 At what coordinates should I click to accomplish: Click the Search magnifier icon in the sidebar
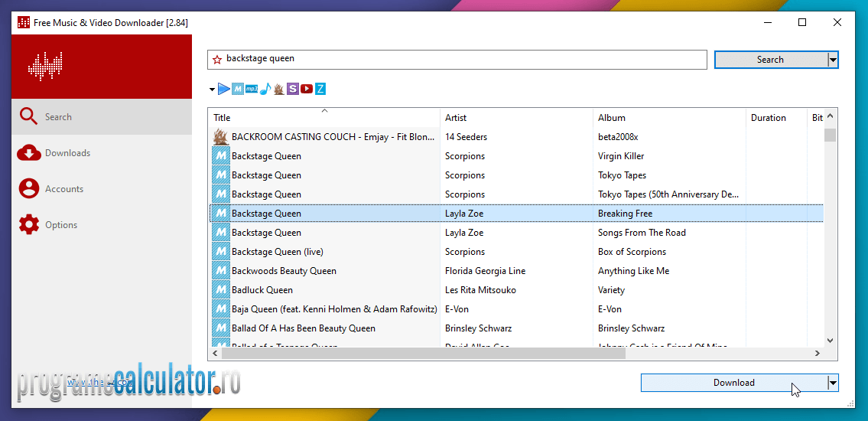click(29, 117)
